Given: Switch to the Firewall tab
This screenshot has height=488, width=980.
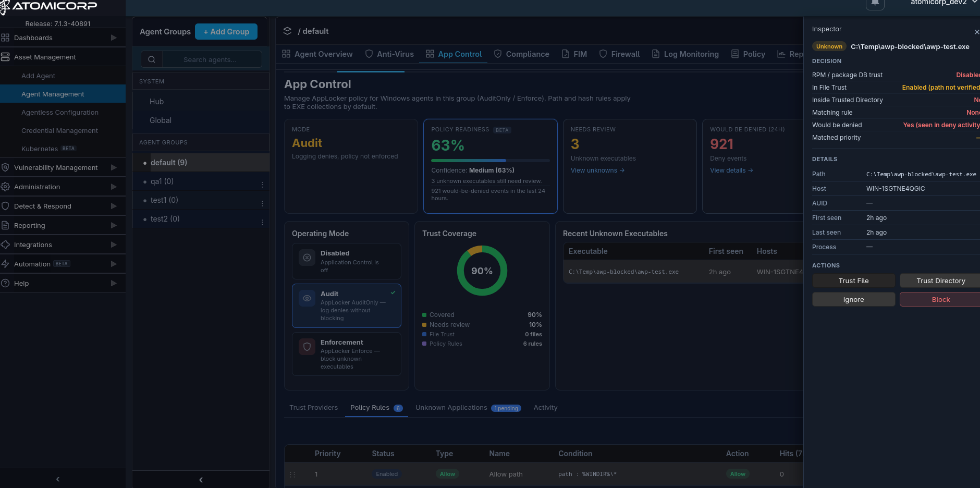Looking at the screenshot, I should [x=619, y=54].
